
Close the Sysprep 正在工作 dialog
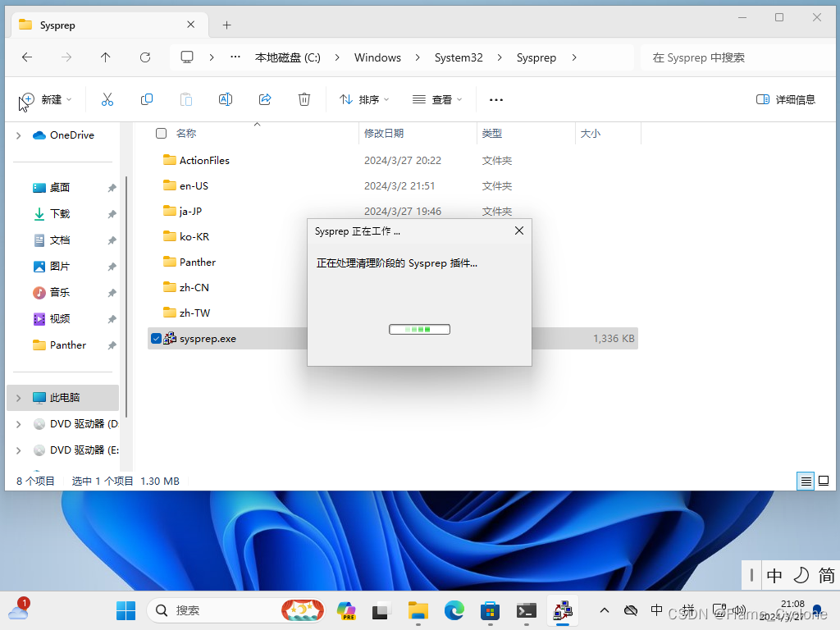click(x=519, y=231)
